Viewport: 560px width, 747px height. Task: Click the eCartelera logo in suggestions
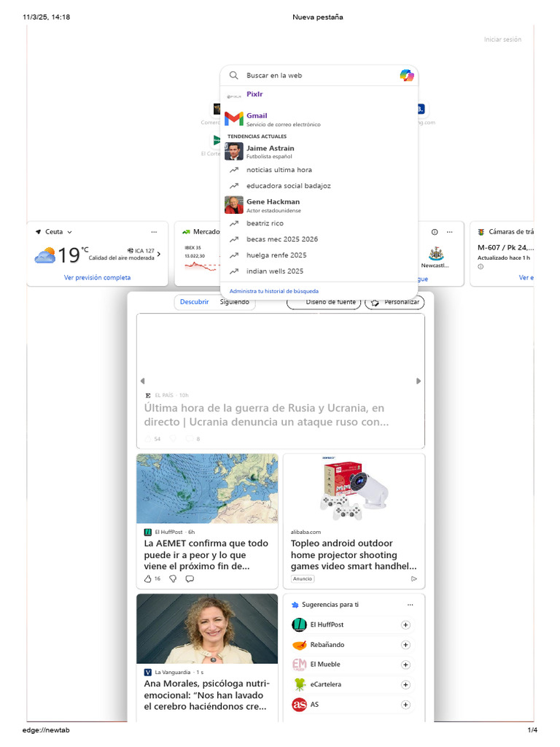(299, 684)
